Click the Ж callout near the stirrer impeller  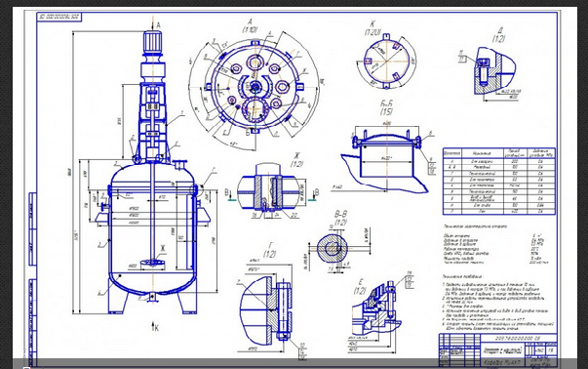tap(163, 248)
